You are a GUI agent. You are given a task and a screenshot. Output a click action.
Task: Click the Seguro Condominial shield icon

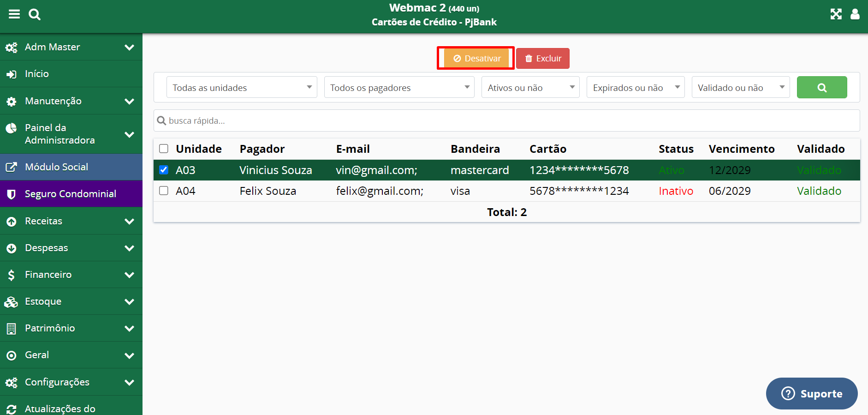coord(12,194)
